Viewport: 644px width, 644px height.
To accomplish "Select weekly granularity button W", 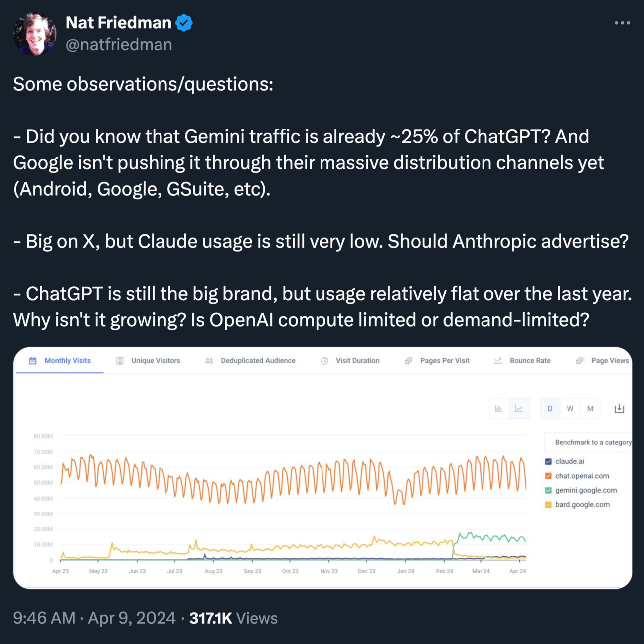I will click(570, 409).
